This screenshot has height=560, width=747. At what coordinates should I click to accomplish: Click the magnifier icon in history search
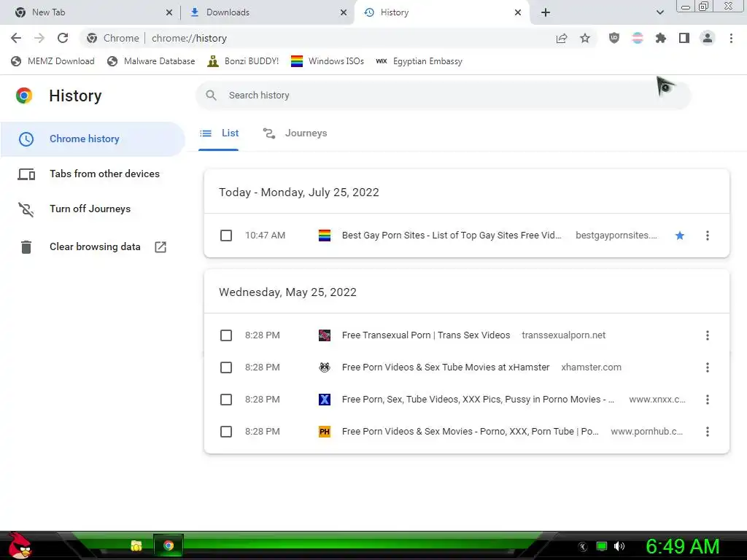(x=211, y=96)
